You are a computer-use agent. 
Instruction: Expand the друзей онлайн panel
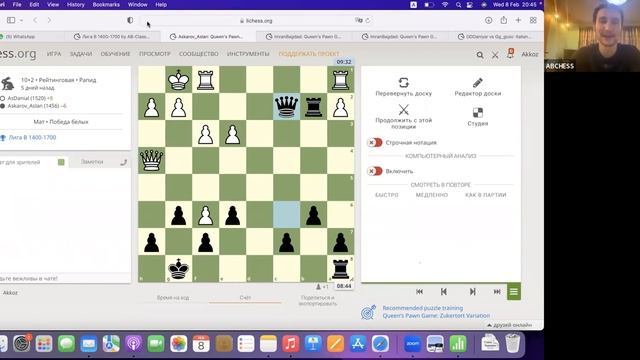click(510, 325)
